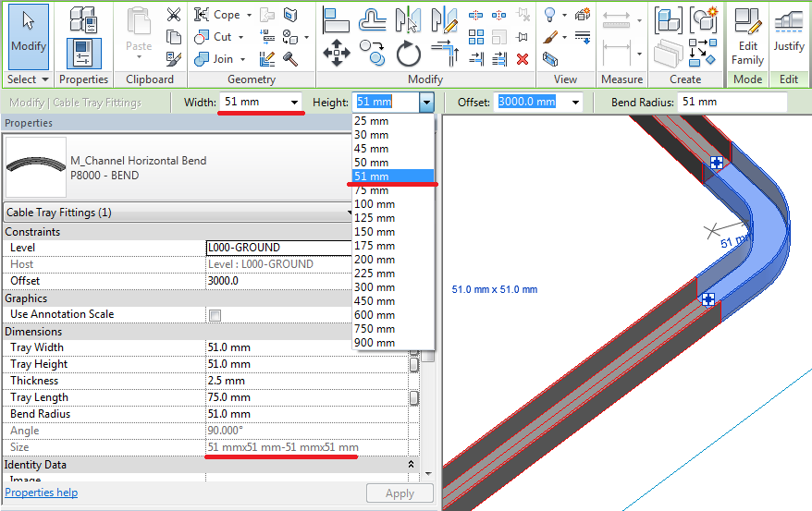The width and height of the screenshot is (812, 511).
Task: Click the Bend Radius input field
Action: [x=732, y=102]
